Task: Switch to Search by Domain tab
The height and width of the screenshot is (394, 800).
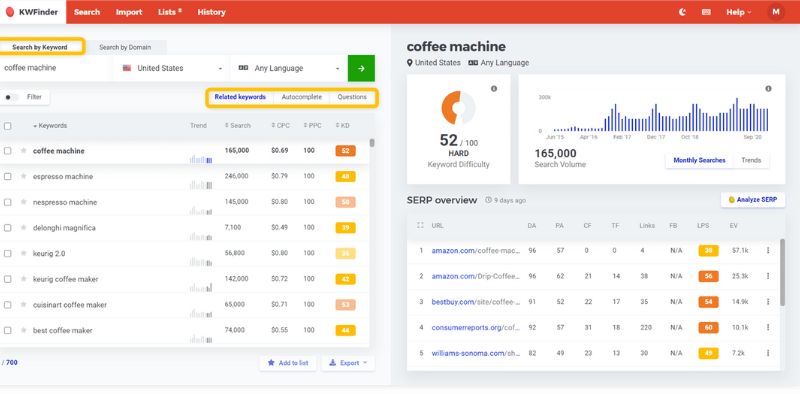Action: coord(125,47)
